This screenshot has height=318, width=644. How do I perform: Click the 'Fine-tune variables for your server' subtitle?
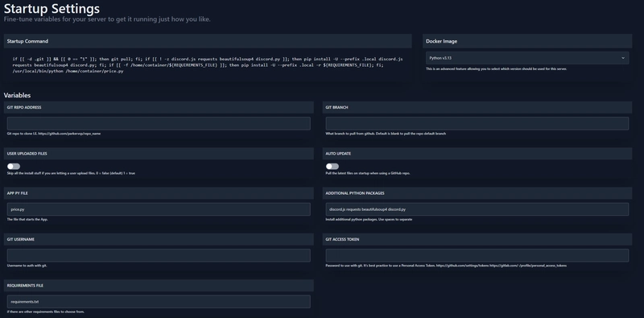click(107, 19)
